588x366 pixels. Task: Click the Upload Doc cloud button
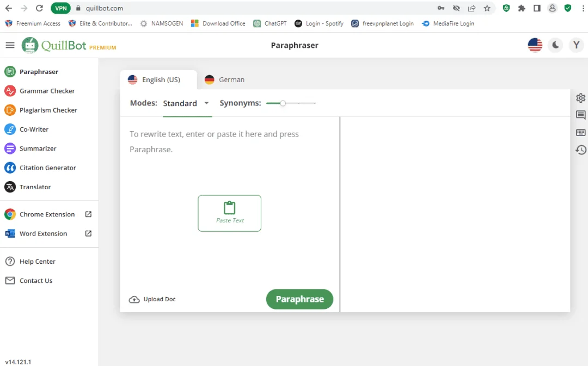click(x=152, y=299)
